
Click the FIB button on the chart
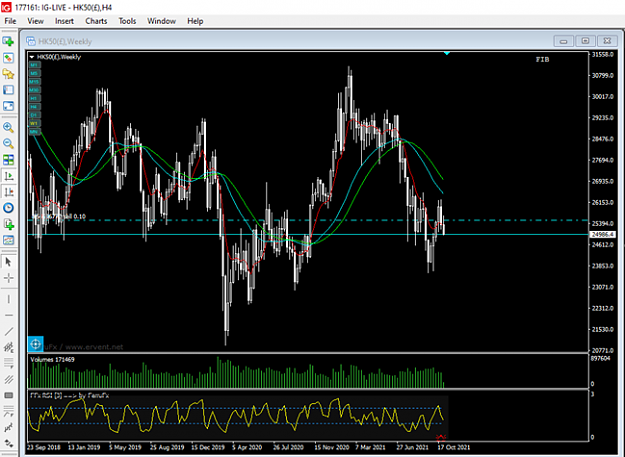point(542,59)
